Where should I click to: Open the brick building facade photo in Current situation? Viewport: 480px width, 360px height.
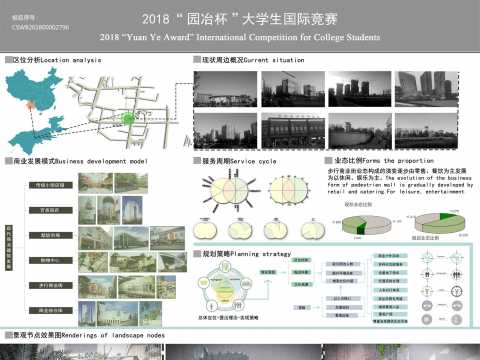click(x=293, y=131)
